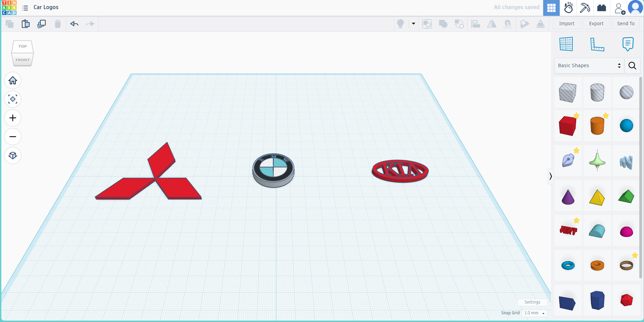Click the Duplicate and repeat icon
Screen dimensions: 644x322
(x=42, y=24)
